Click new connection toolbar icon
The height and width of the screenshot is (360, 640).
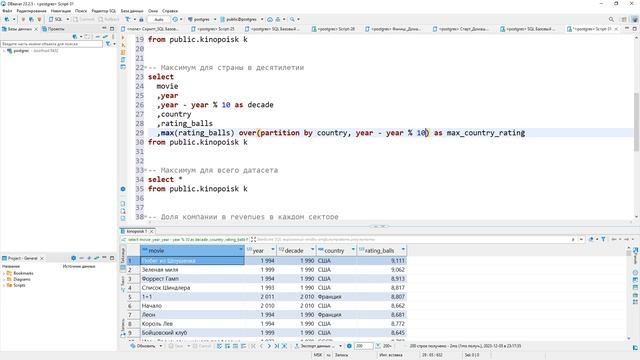coord(7,19)
